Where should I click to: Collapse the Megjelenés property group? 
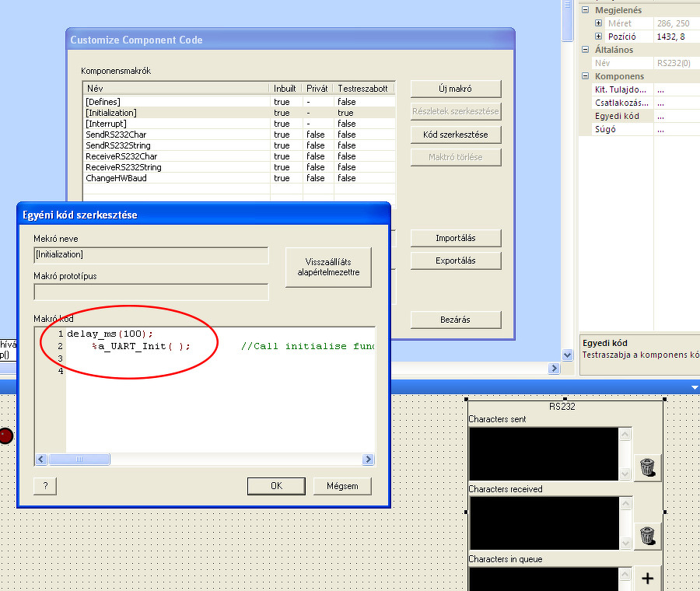585,10
